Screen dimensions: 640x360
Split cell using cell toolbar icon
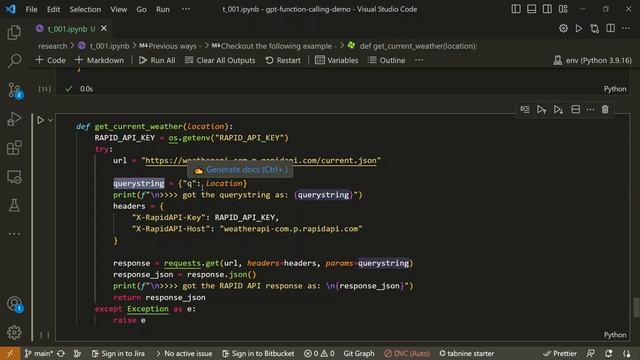pos(576,109)
